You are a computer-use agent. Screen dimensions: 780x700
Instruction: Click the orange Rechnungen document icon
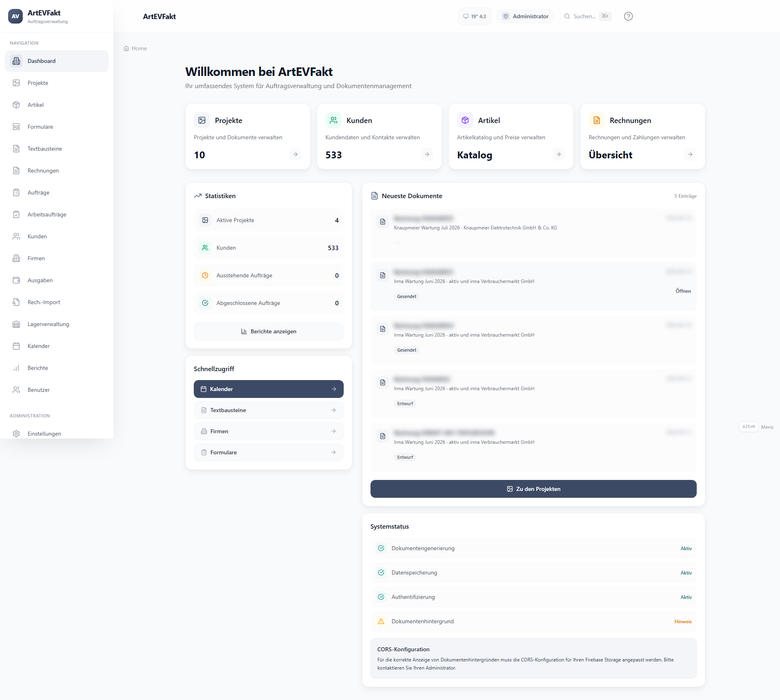tap(597, 120)
